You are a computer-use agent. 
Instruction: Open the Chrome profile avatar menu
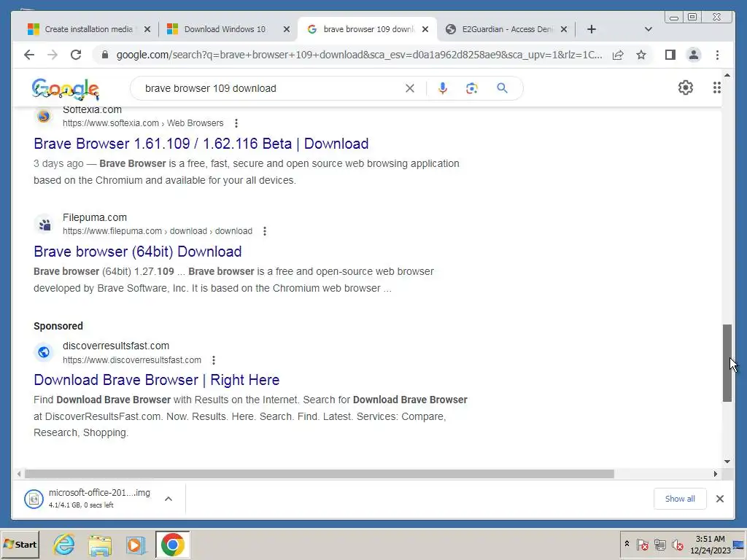pos(694,55)
